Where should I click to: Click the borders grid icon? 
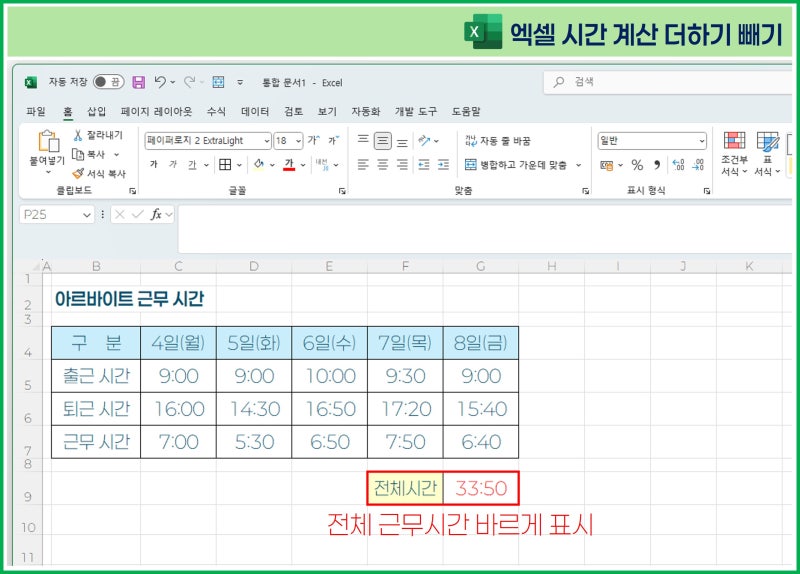click(x=225, y=164)
